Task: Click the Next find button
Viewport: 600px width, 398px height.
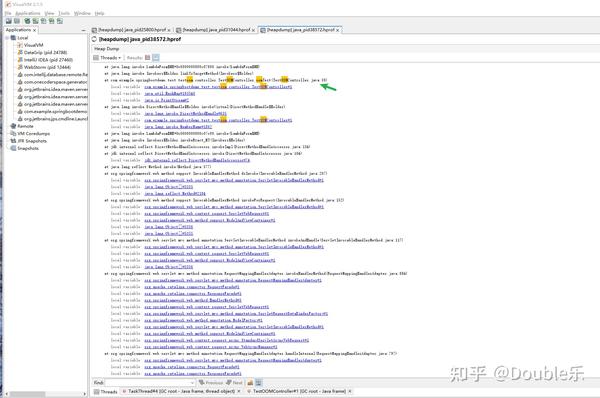Action: pos(234,382)
